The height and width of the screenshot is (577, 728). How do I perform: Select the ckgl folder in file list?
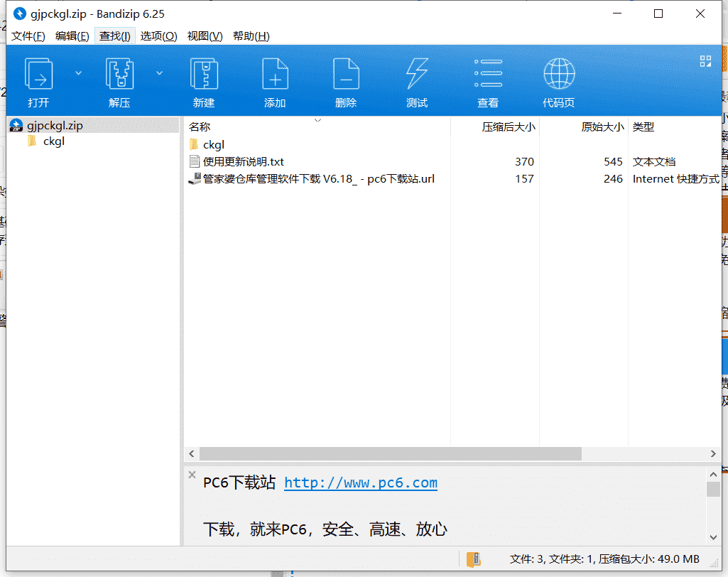214,145
